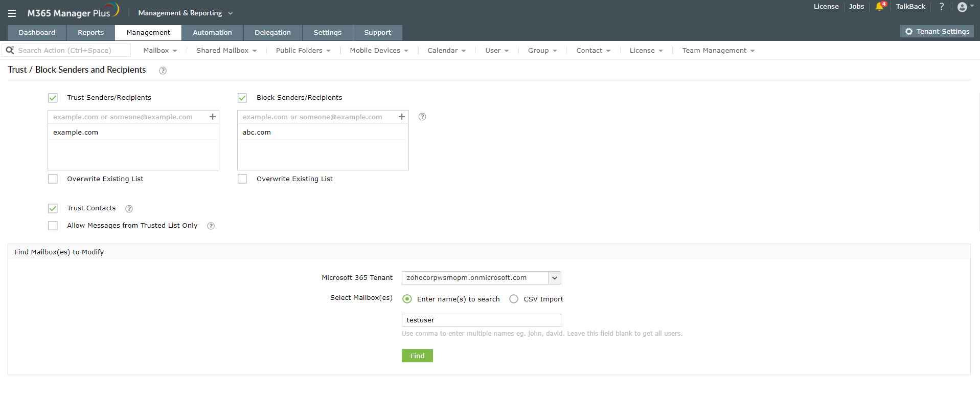Switch to the Reports tab

tap(90, 32)
